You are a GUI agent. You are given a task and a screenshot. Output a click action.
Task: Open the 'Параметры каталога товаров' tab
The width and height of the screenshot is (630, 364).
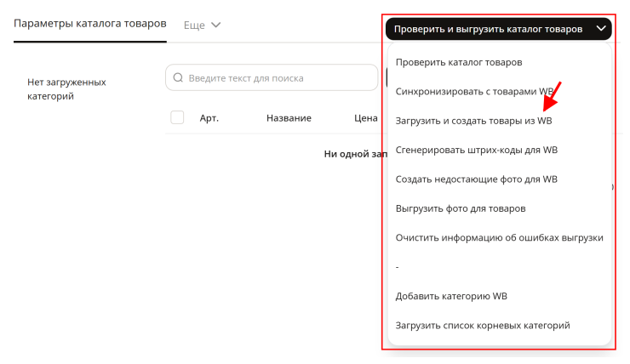(x=90, y=24)
